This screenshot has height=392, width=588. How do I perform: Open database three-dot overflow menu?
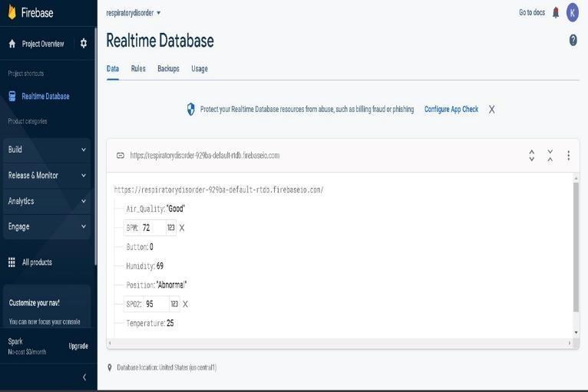tap(569, 155)
